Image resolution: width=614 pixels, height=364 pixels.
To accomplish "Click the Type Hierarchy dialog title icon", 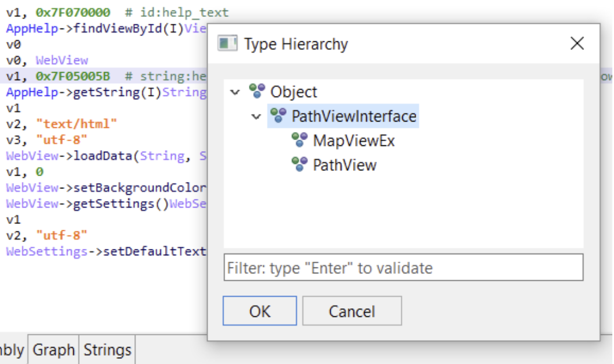I will [227, 43].
